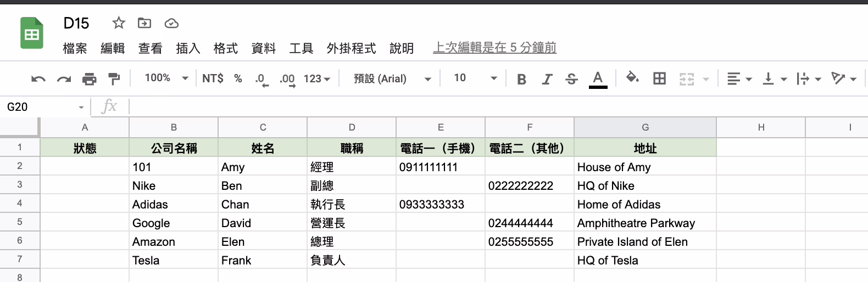
Task: Open the font size 10 dropdown
Action: click(x=475, y=78)
